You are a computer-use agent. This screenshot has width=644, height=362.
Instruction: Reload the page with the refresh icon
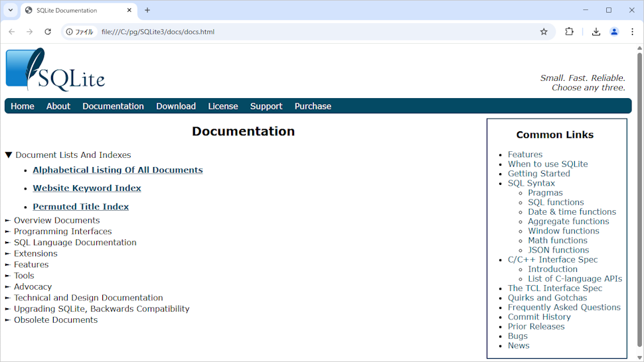point(48,32)
